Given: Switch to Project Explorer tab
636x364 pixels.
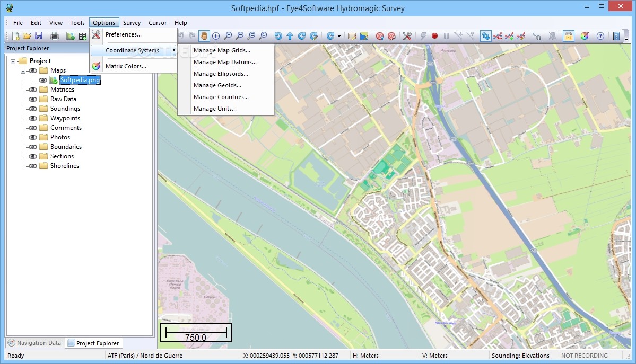Looking at the screenshot, I should tap(94, 343).
